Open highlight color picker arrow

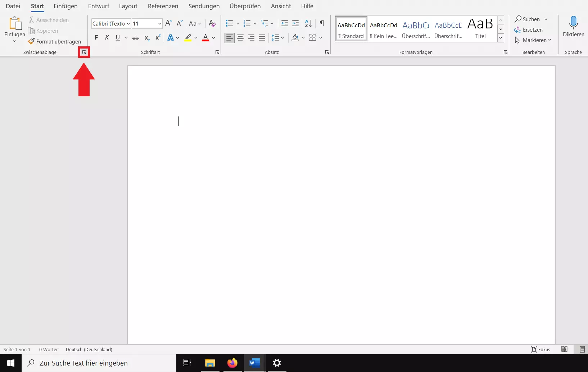(x=196, y=38)
